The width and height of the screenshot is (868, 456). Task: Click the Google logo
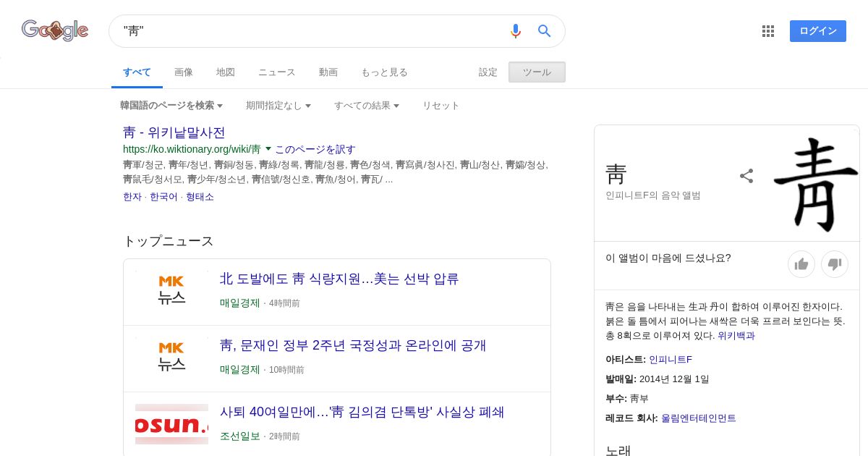click(55, 30)
